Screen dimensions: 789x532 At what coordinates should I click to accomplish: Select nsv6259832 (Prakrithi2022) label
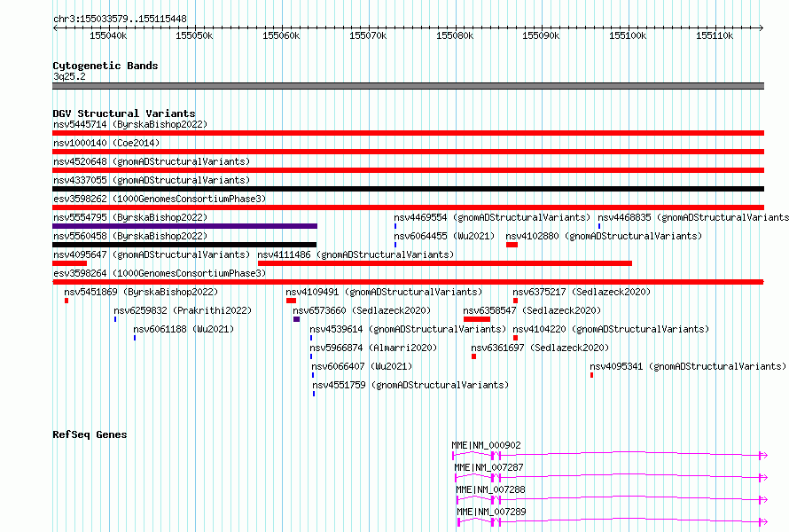click(183, 310)
